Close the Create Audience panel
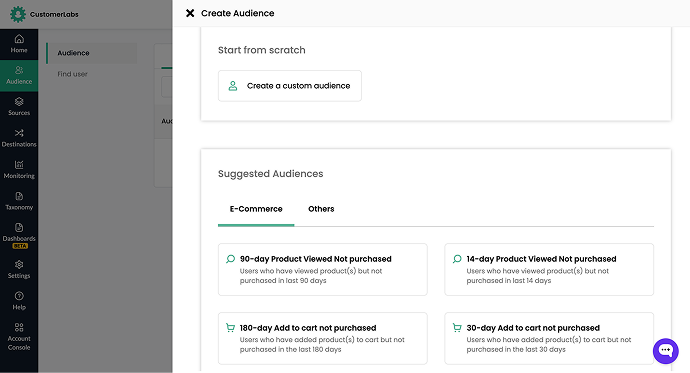Screen dimensions: 690x373 190,13
